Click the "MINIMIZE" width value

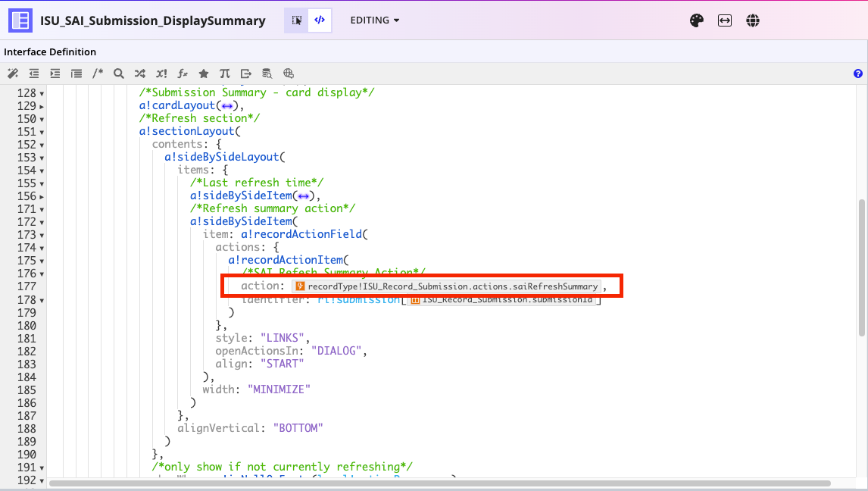tap(279, 389)
